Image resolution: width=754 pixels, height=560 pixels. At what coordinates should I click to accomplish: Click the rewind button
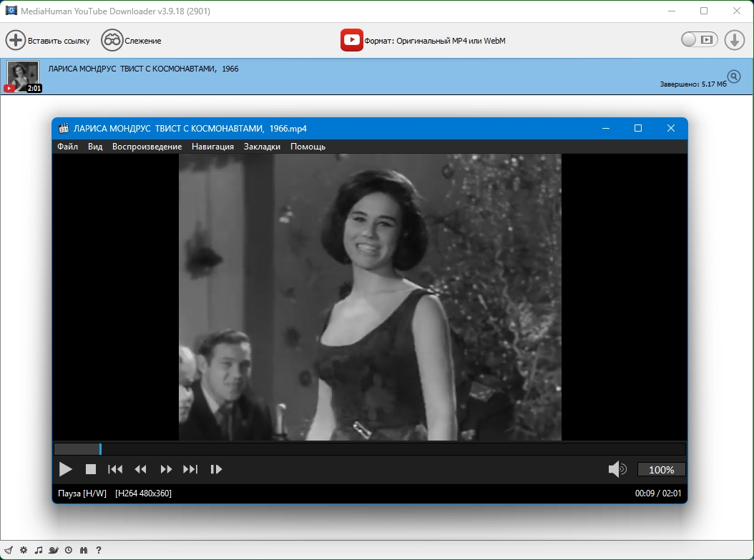coord(140,469)
